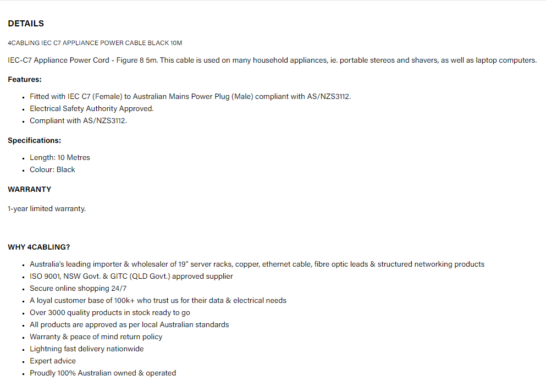Click the DETAILS heading
Screen dimensions: 546x392
point(26,24)
